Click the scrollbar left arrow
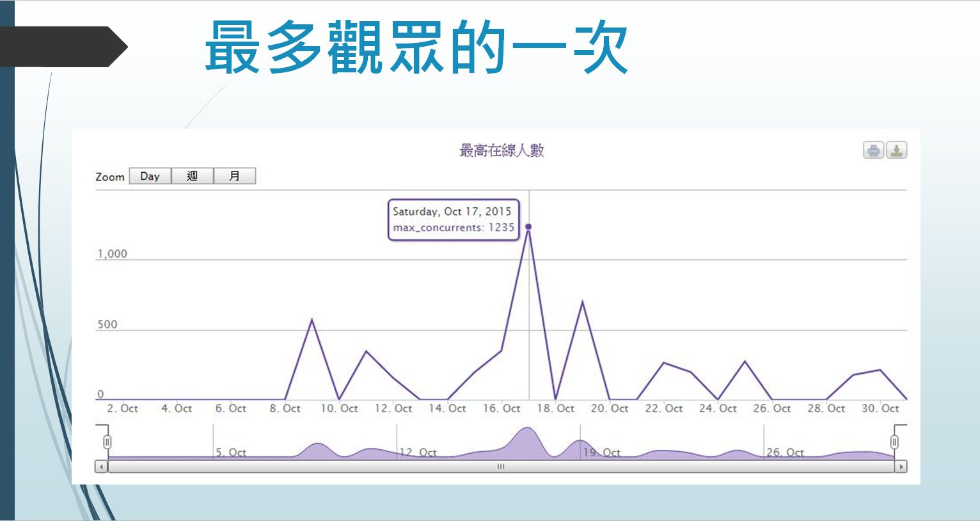 (101, 467)
